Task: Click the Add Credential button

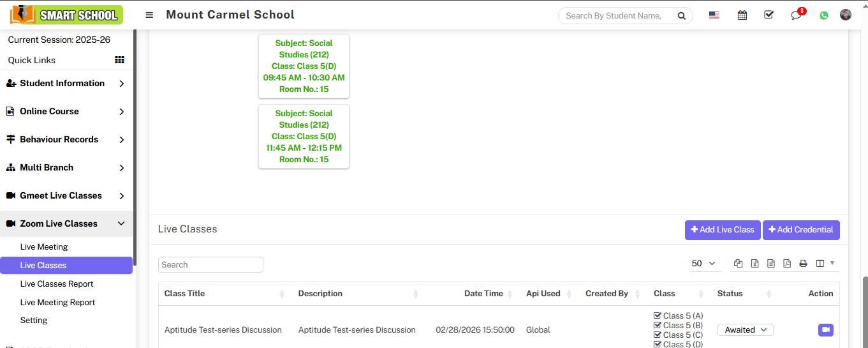Action: point(800,230)
